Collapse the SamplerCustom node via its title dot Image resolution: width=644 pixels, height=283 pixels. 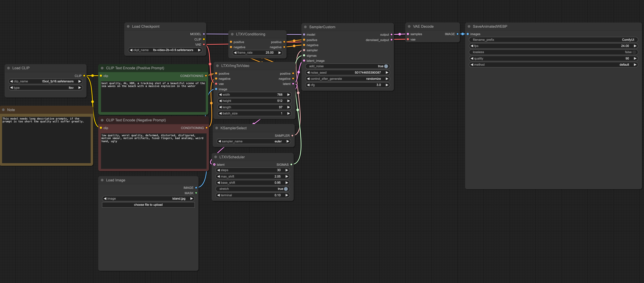(x=305, y=27)
